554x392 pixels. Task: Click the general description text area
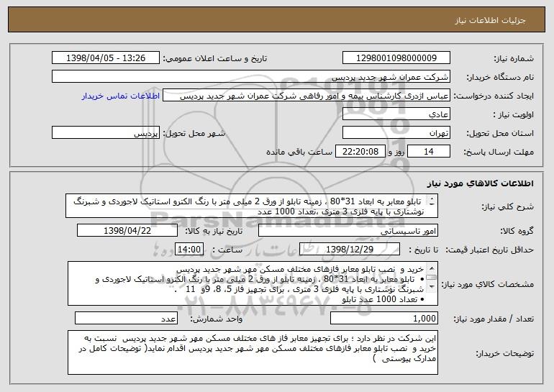click(252, 206)
